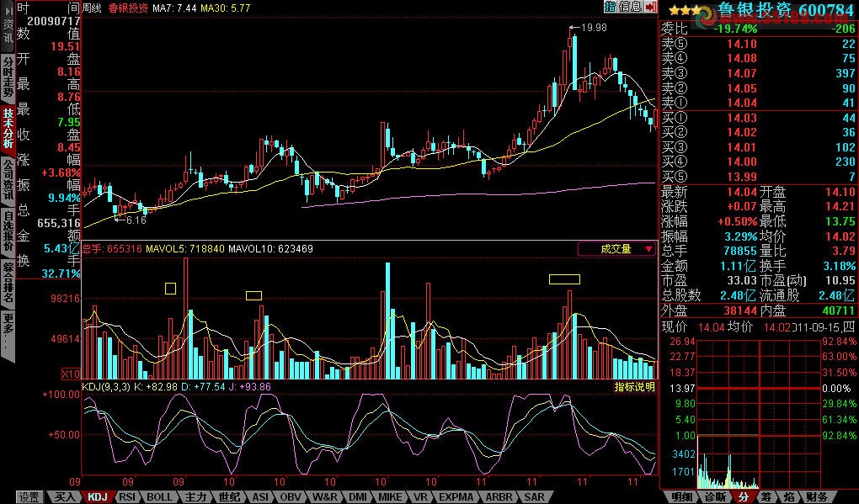
Task: Click the 买入 buy button
Action: click(x=65, y=497)
